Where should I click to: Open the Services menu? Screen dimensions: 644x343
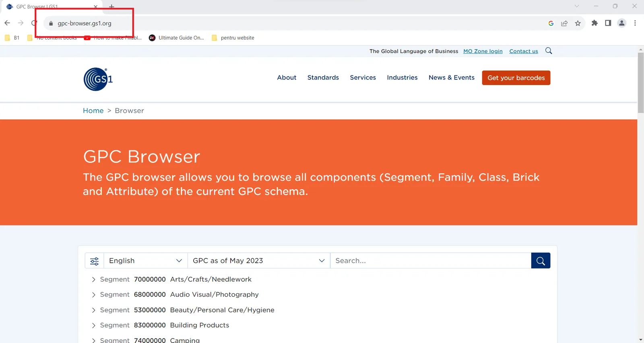[363, 78]
